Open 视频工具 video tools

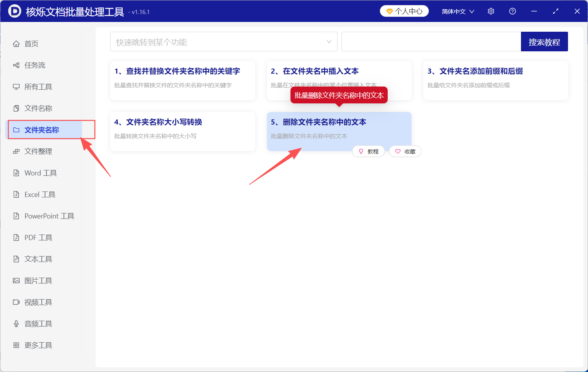(x=37, y=302)
